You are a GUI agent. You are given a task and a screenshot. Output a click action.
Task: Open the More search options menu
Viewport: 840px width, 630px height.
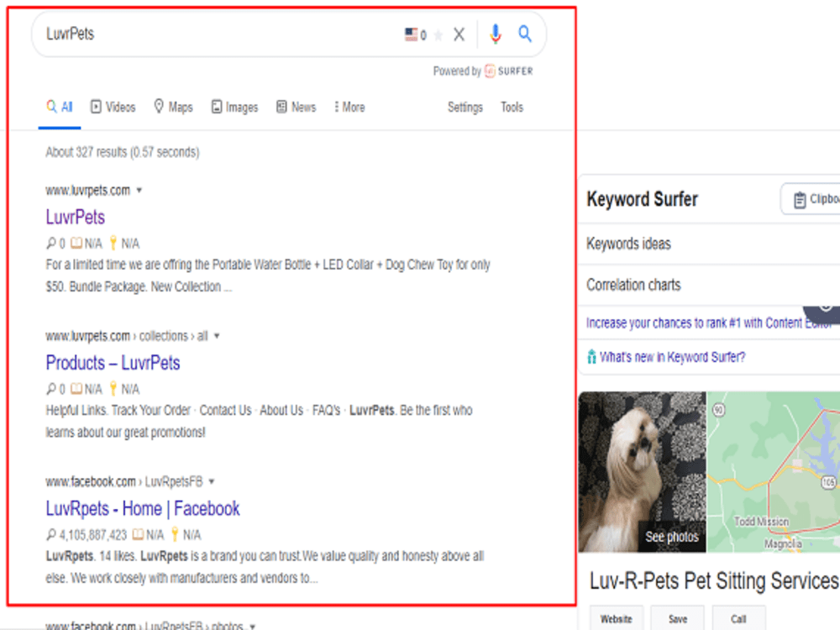pyautogui.click(x=349, y=108)
